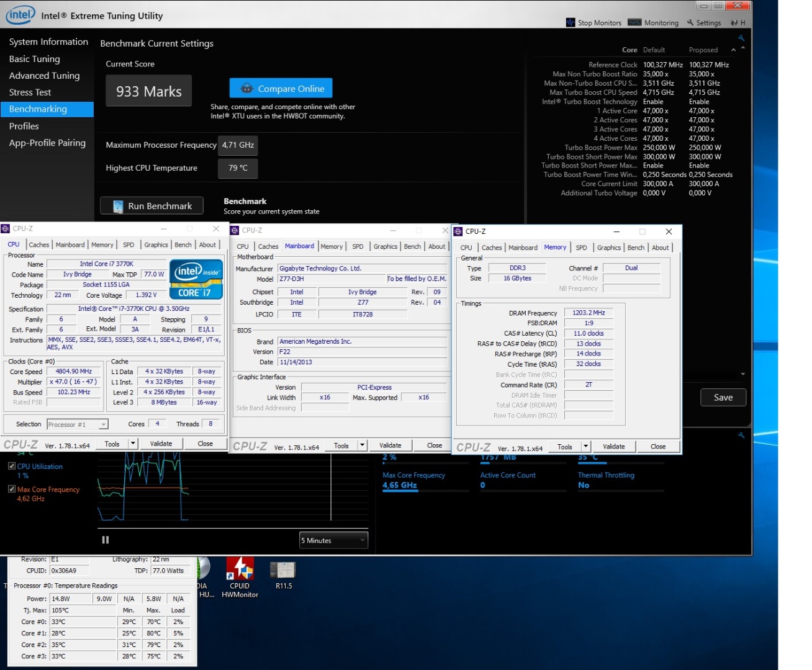812x670 pixels.
Task: Open Tools dropdown arrow in CPU-Z Memory window
Action: pos(586,447)
